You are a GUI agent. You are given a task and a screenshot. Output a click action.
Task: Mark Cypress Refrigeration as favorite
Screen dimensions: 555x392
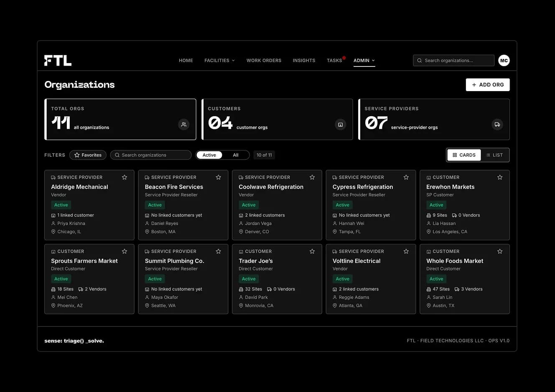pos(406,177)
